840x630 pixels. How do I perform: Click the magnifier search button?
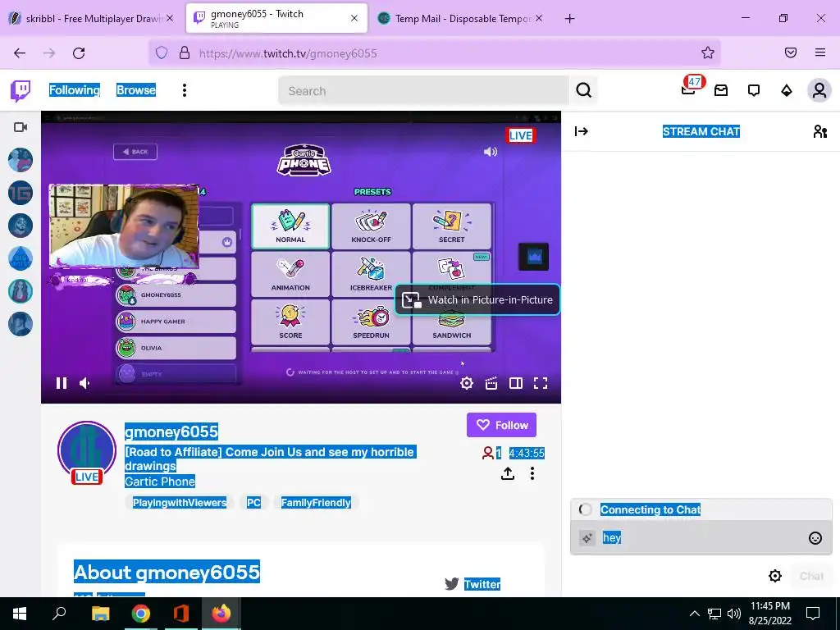tap(584, 90)
